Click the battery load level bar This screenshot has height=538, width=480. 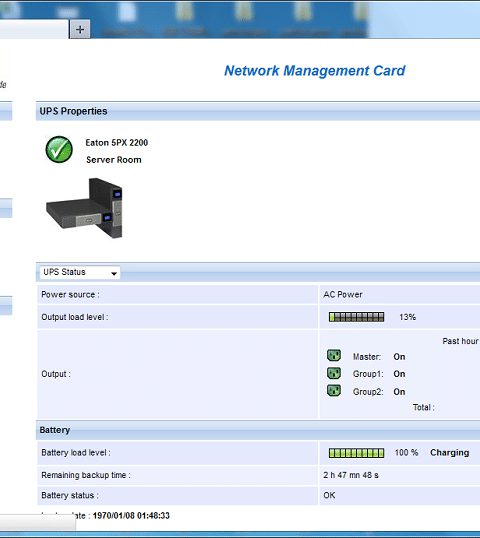pos(356,453)
